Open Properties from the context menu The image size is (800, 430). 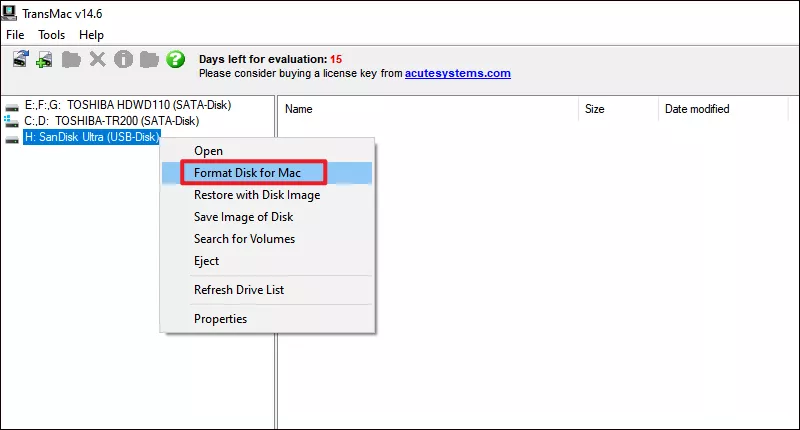(267, 319)
